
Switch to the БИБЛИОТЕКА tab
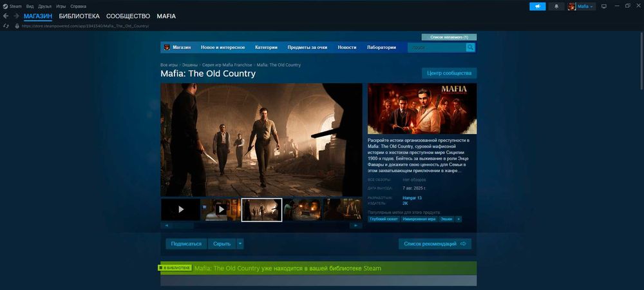click(x=79, y=16)
